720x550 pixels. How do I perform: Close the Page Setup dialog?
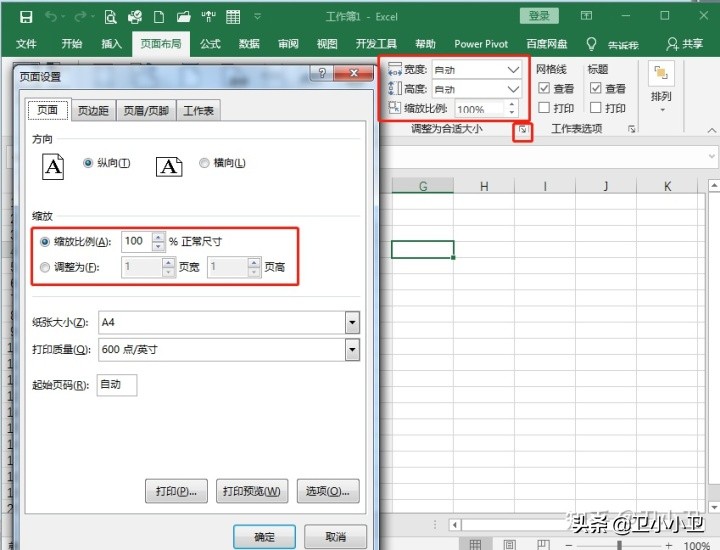(x=354, y=73)
